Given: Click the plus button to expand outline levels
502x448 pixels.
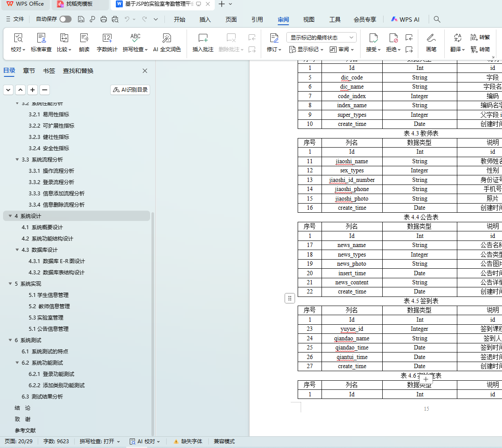Looking at the screenshot, I should tap(33, 90).
